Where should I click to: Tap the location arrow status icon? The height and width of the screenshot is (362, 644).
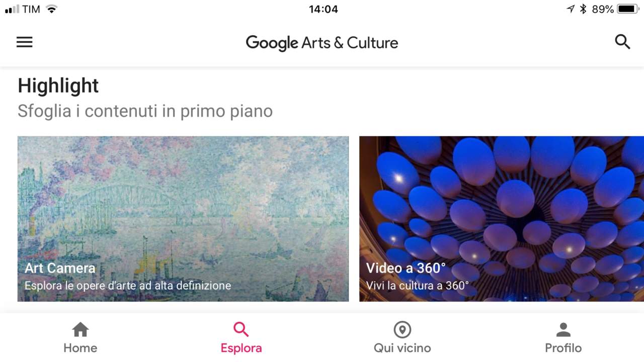[571, 9]
